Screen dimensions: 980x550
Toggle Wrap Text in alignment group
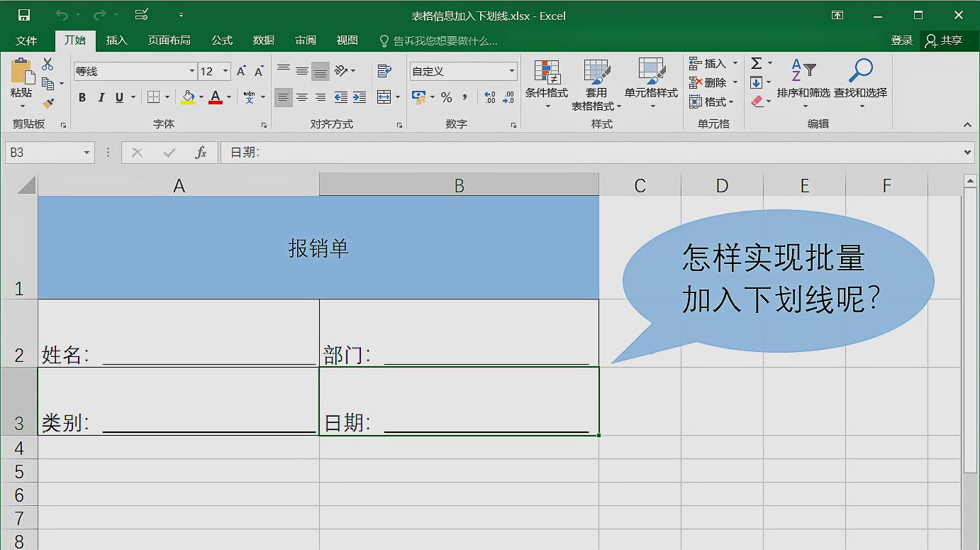pyautogui.click(x=384, y=71)
